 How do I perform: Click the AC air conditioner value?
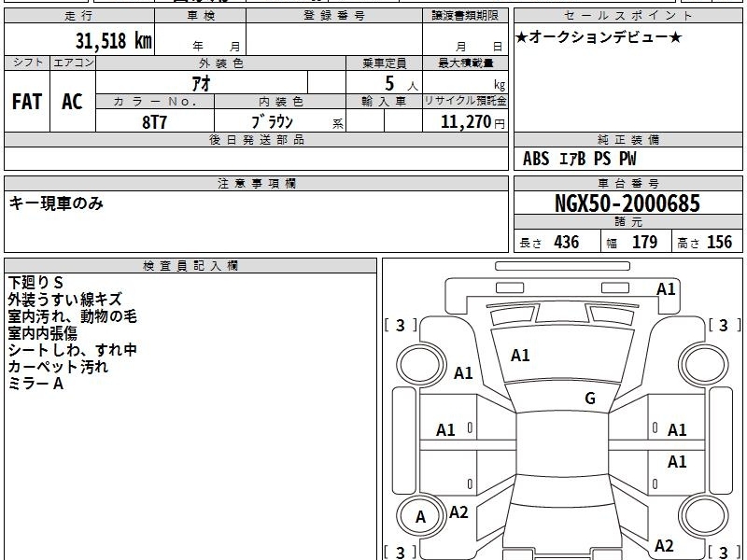[x=72, y=102]
